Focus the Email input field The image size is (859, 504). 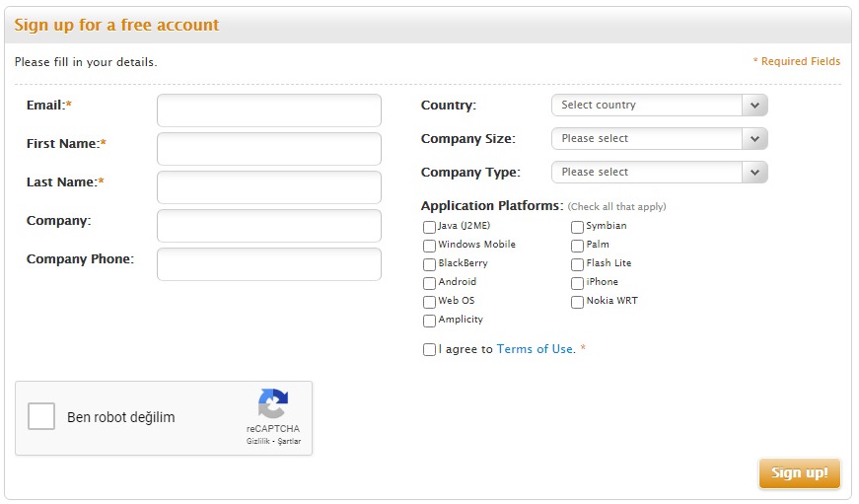click(268, 110)
